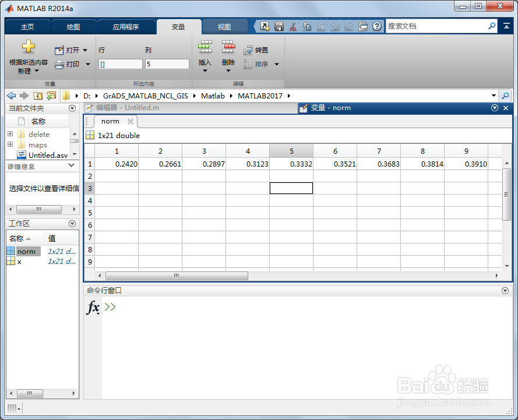Select Untitled.asv file in current folder
This screenshot has width=518, height=420.
(43, 155)
